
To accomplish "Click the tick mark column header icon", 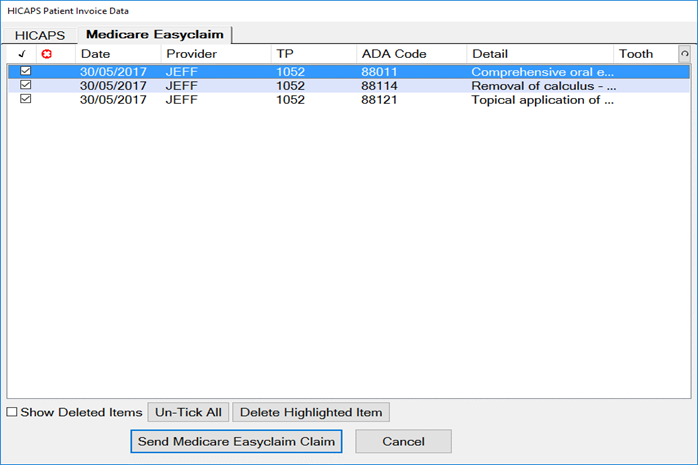I will point(22,54).
